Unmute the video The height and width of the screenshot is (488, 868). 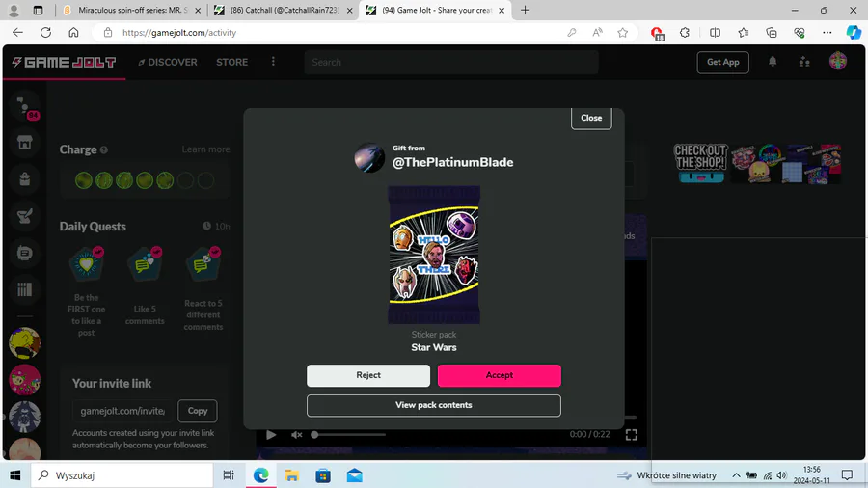(297, 435)
